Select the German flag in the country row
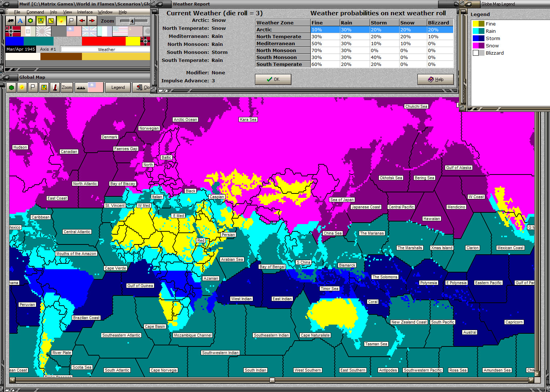The height and width of the screenshot is (392, 550). pos(13,31)
